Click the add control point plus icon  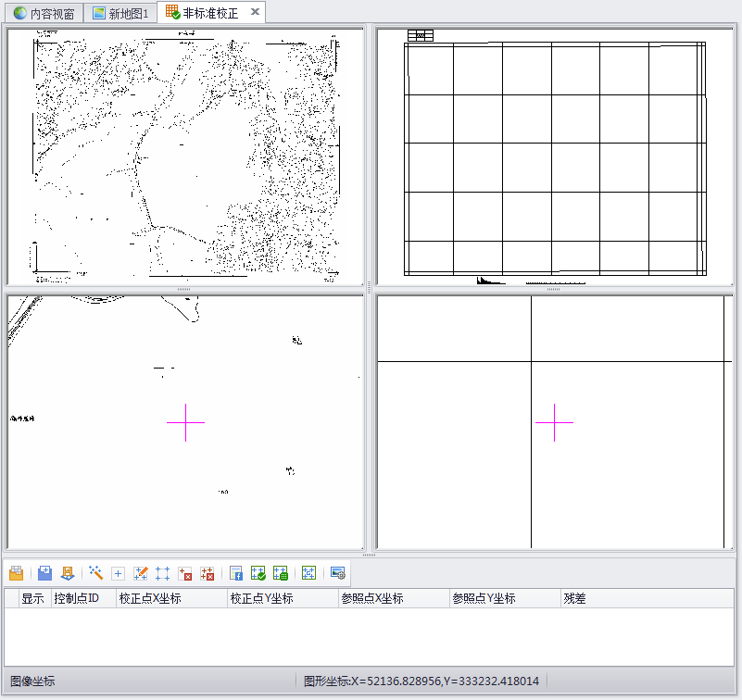(x=118, y=573)
